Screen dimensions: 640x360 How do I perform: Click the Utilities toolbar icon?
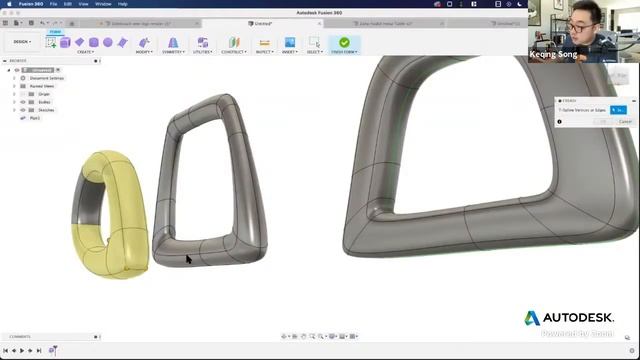202,42
